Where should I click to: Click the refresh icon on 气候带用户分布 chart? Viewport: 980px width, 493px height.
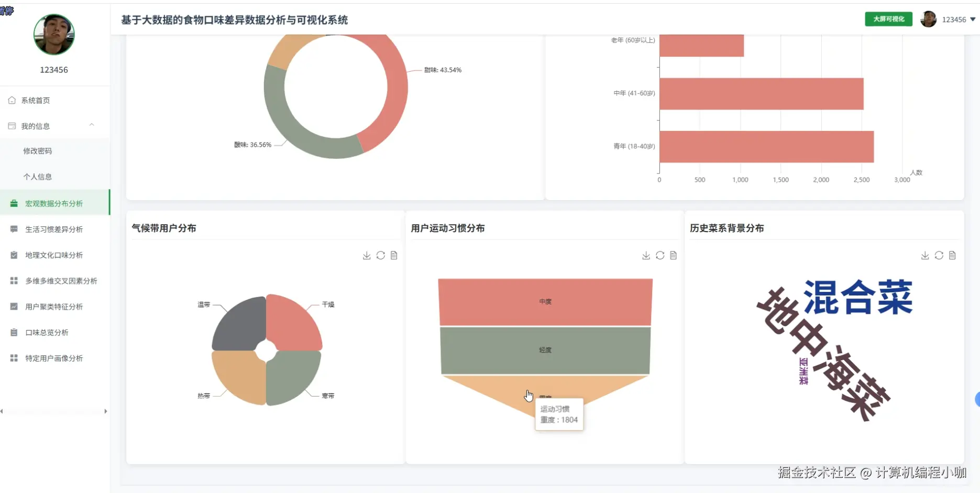[x=380, y=255]
